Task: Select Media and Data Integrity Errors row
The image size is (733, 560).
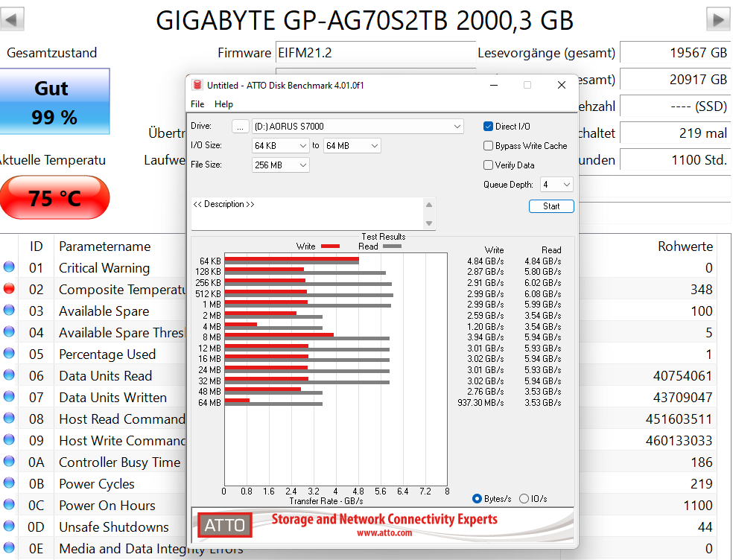Action: tap(150, 548)
